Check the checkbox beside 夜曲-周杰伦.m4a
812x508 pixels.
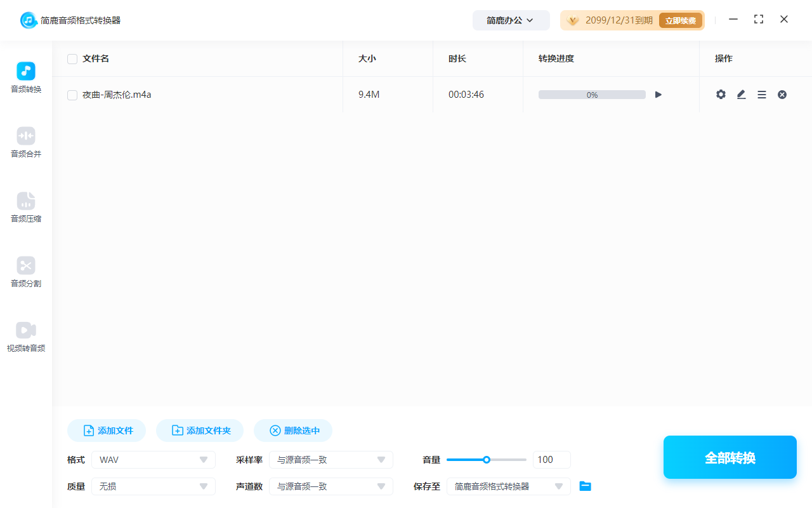click(x=72, y=94)
